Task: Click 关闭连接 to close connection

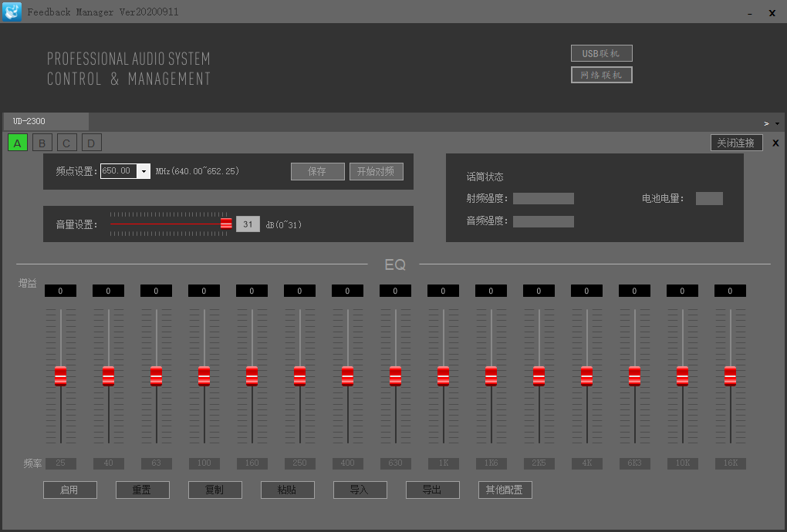Action: tap(736, 143)
